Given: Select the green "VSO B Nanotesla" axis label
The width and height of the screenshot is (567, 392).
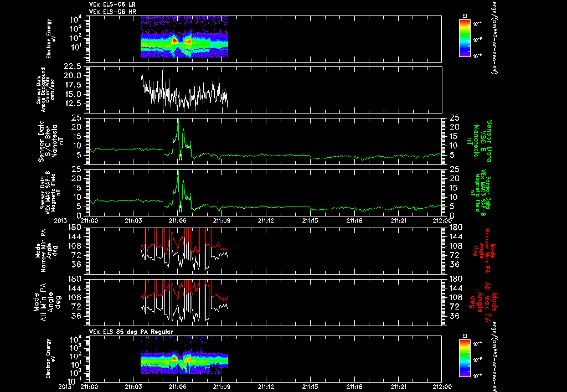Looking at the screenshot, I should [480, 141].
